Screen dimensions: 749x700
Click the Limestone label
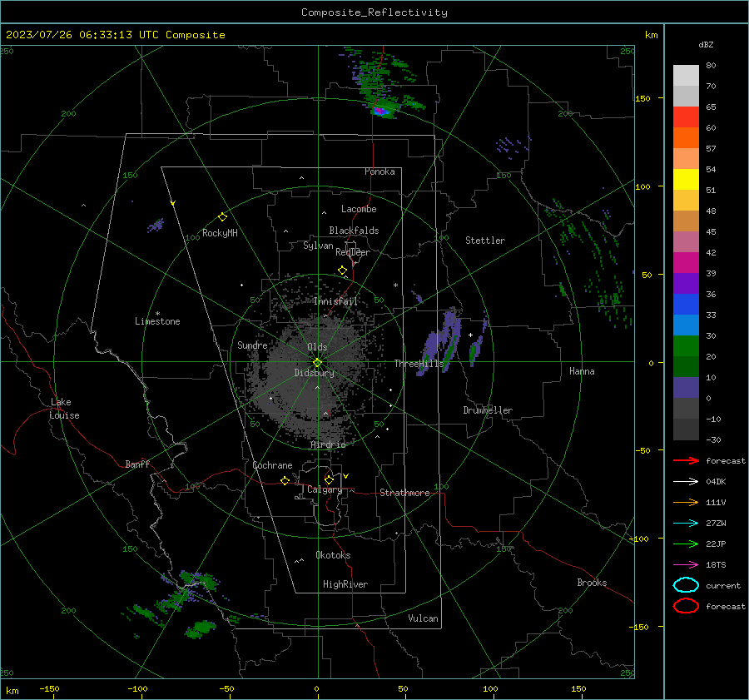pos(157,321)
